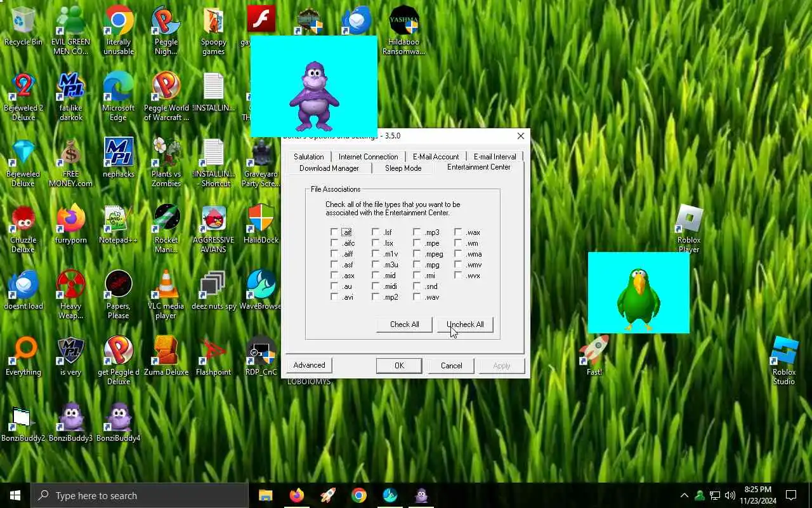
Task: Select the FREE MONEY.com desktop icon
Action: pos(70,163)
